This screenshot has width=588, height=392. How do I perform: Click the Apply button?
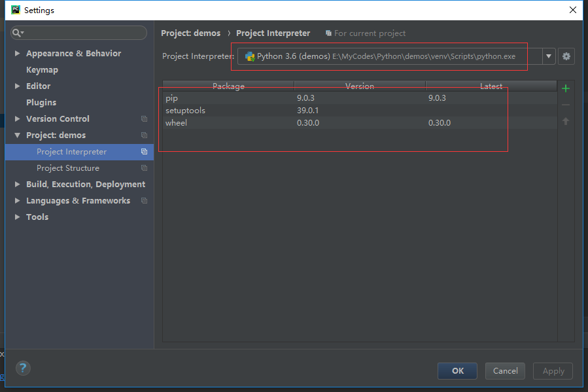[x=553, y=371]
